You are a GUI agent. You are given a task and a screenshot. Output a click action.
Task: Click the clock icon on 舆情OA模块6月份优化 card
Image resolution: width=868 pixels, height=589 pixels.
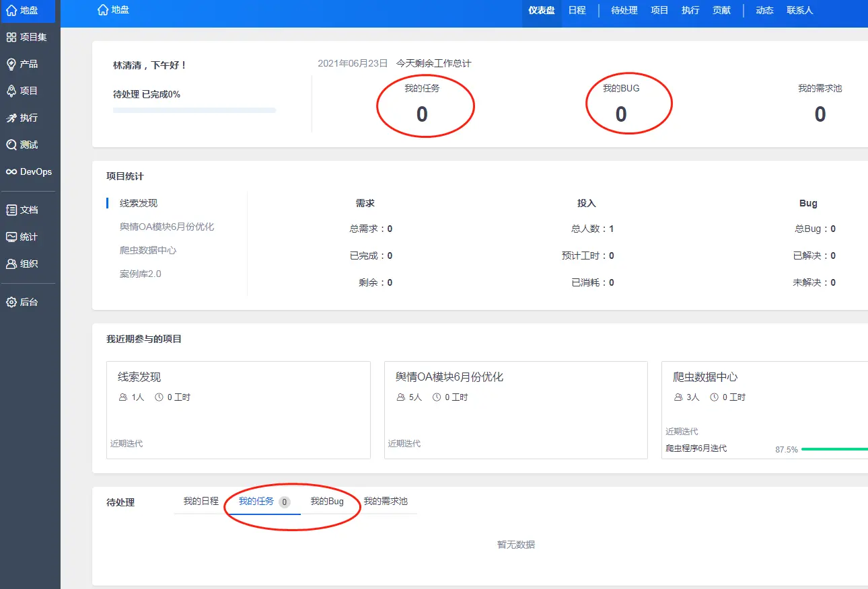(437, 397)
